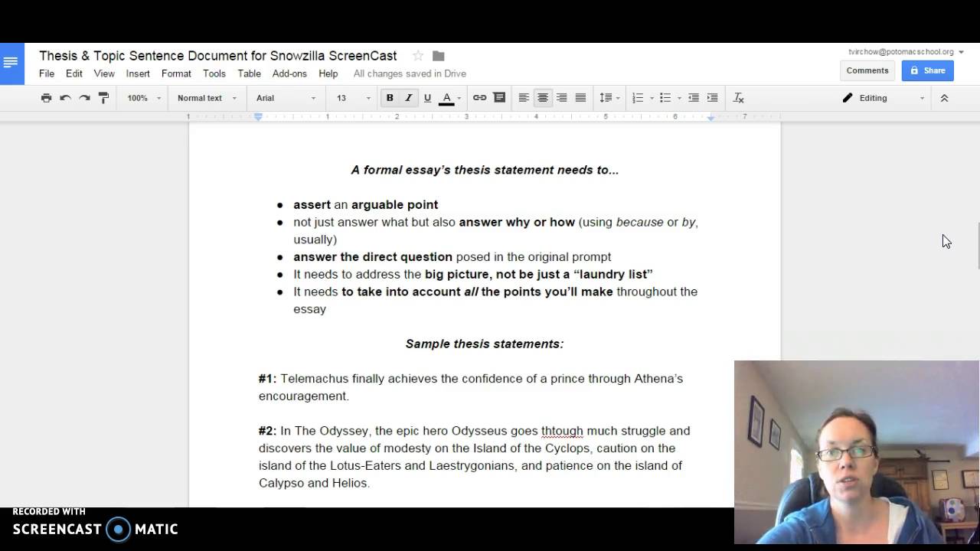Toggle underline formatting
The width and height of the screenshot is (980, 551).
(427, 98)
